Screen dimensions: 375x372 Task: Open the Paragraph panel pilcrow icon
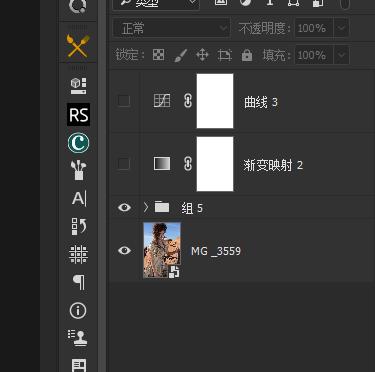pos(79,282)
